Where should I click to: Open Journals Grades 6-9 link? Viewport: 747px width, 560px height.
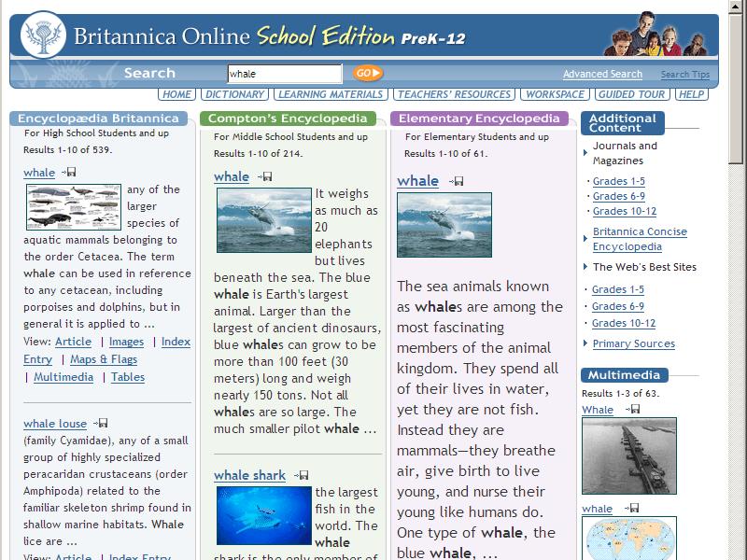pos(619,196)
